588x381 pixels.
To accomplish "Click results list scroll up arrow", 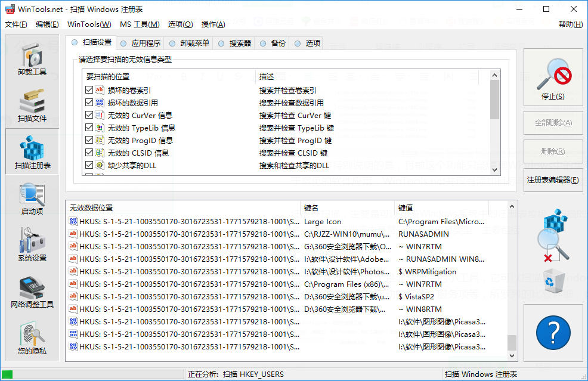I will [512, 206].
